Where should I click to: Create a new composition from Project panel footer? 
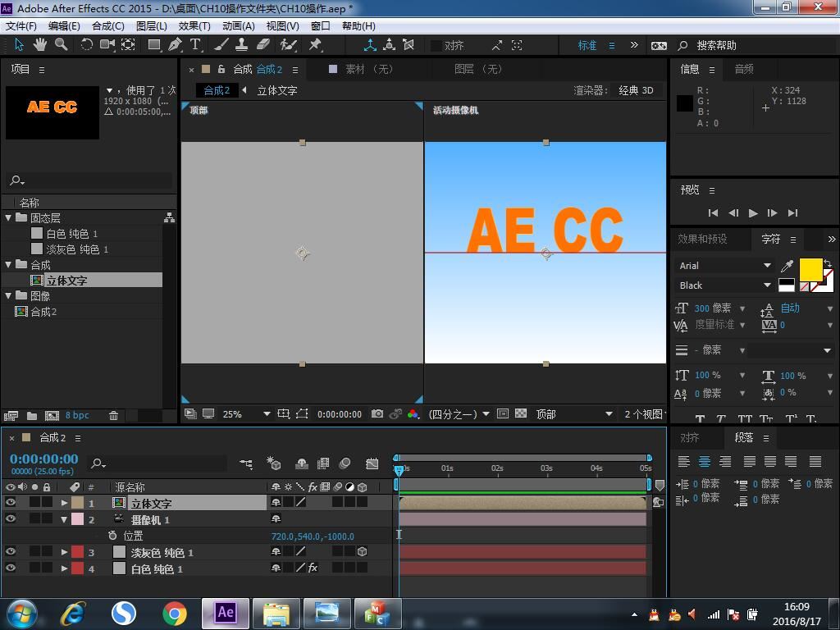(x=52, y=415)
